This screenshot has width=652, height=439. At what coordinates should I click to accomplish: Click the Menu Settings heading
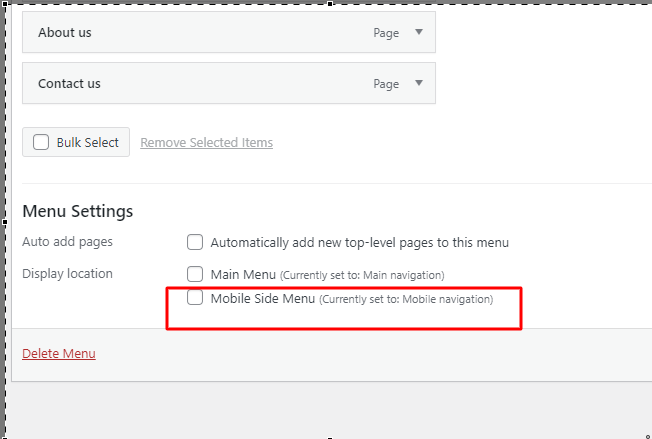pos(77,211)
